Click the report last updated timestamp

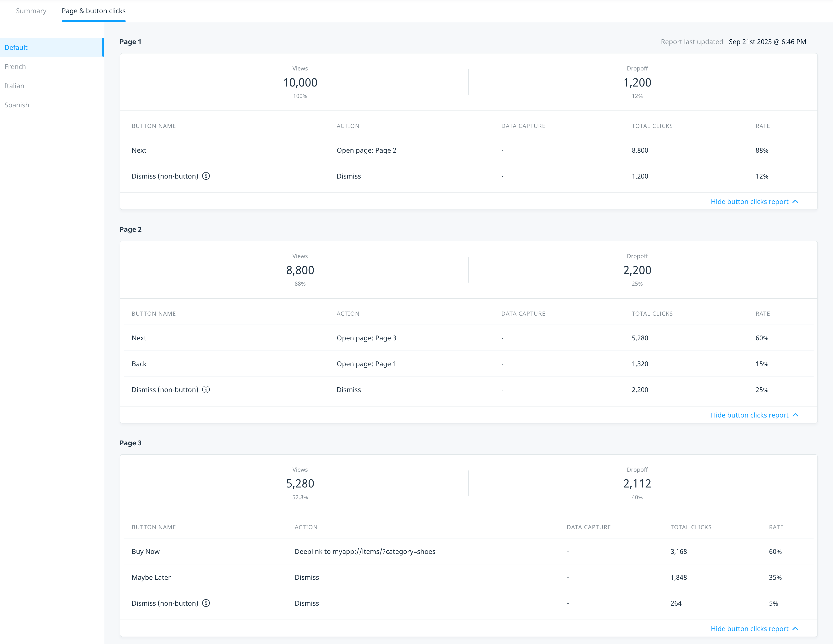click(x=767, y=41)
